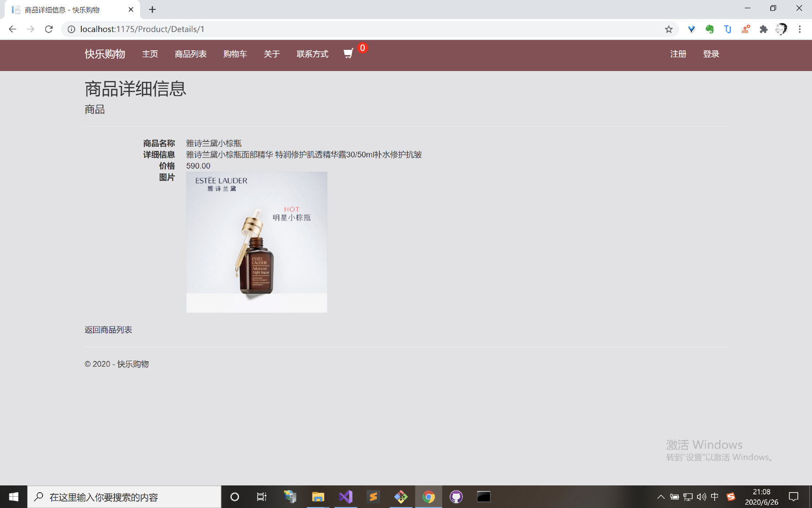Open the blue Y extension icon

coord(691,29)
